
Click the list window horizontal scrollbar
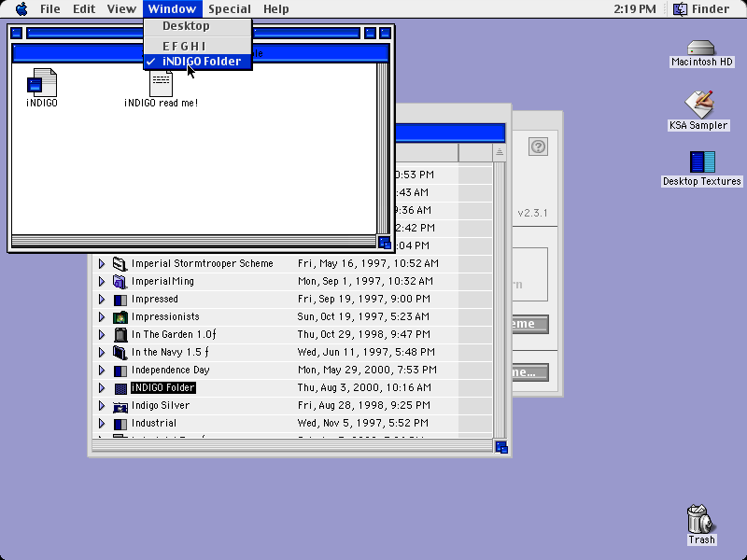point(292,446)
